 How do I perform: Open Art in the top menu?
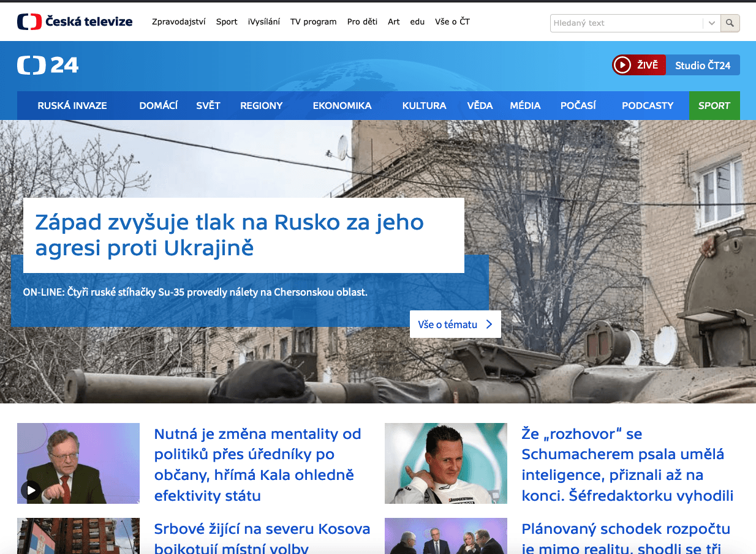pyautogui.click(x=394, y=21)
